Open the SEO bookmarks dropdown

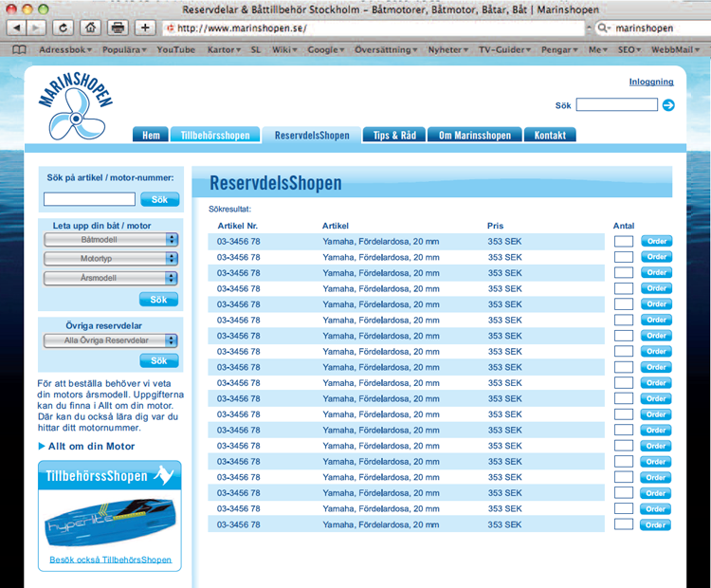click(x=629, y=49)
